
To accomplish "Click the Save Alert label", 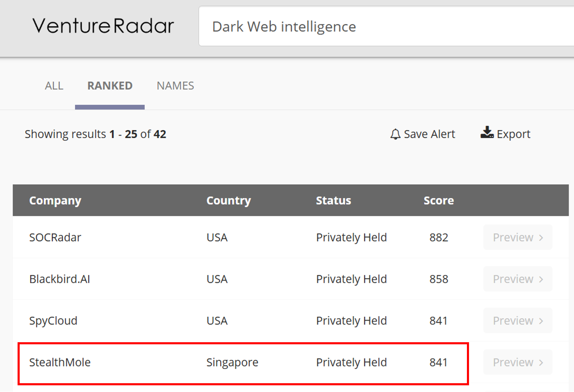I will point(429,134).
